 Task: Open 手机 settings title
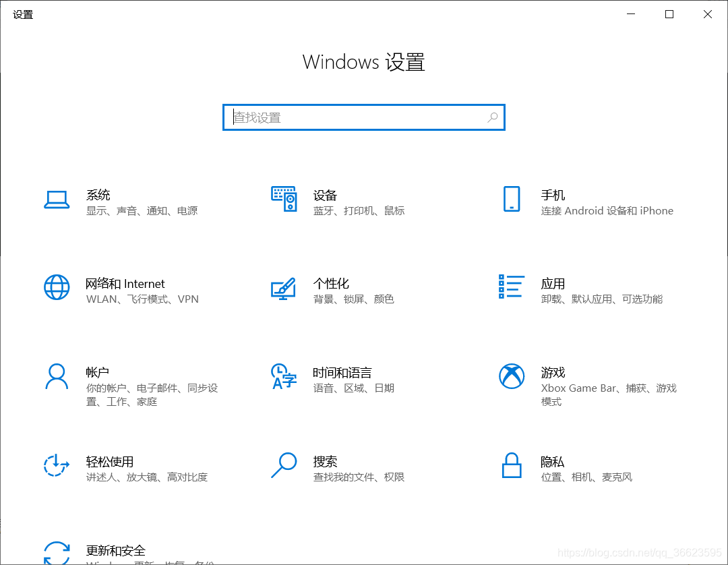point(553,195)
